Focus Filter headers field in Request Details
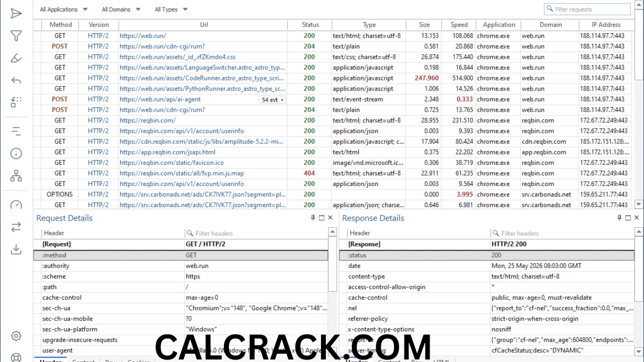 pyautogui.click(x=256, y=233)
